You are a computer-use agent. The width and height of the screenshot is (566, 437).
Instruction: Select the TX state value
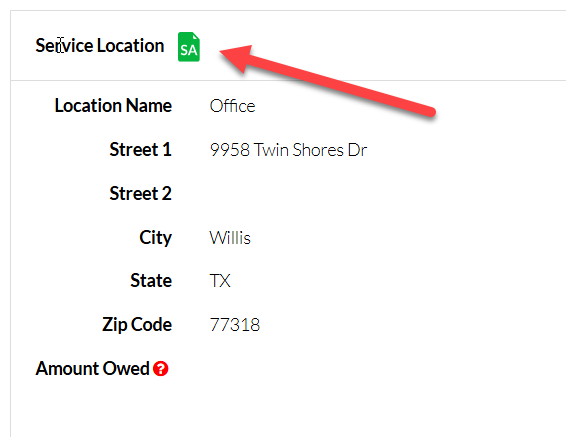(220, 281)
